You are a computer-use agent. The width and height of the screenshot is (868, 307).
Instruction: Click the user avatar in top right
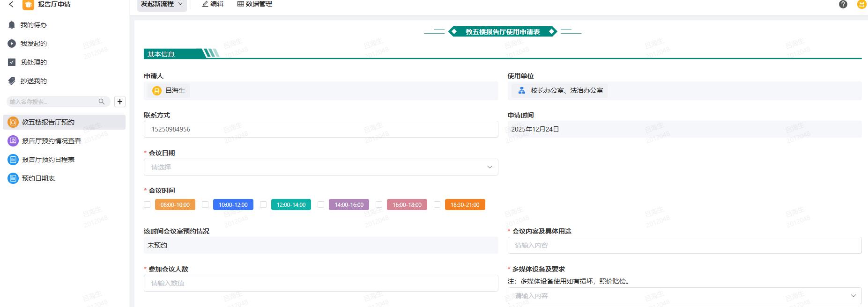point(861,5)
